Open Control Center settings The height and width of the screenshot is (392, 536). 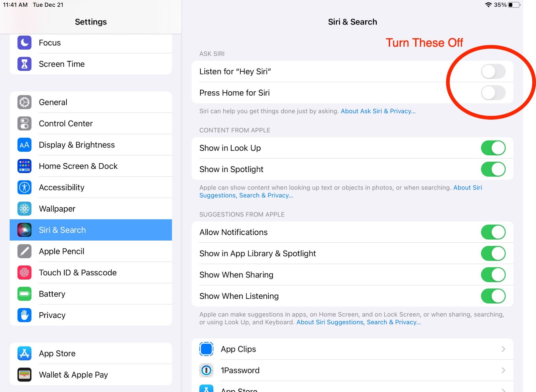click(x=91, y=124)
